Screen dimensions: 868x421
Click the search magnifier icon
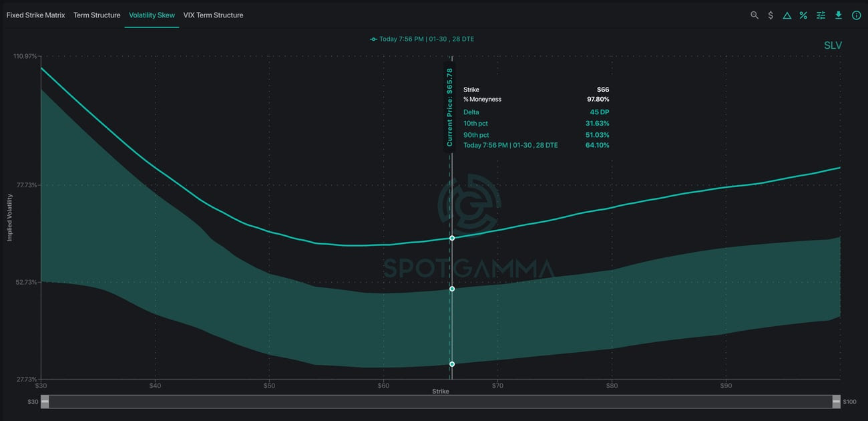tap(754, 15)
